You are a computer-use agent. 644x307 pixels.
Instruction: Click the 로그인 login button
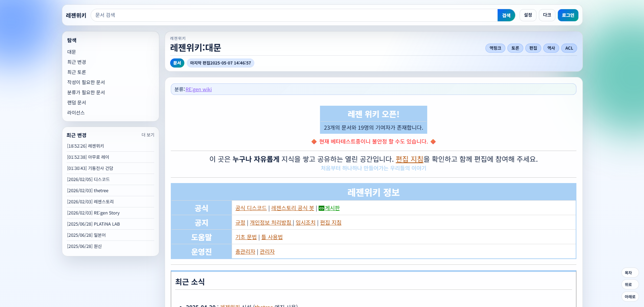(x=568, y=15)
